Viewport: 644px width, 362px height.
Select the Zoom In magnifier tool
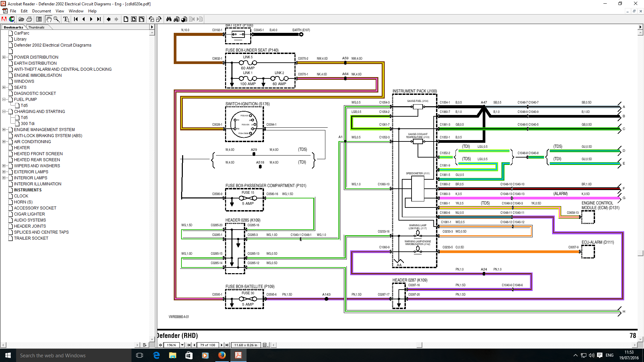56,19
